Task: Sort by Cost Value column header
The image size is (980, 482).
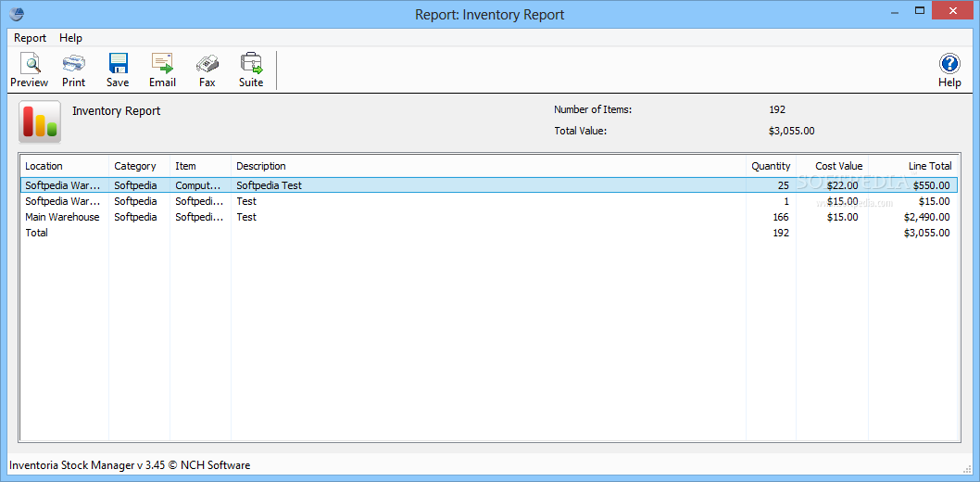Action: (x=833, y=166)
